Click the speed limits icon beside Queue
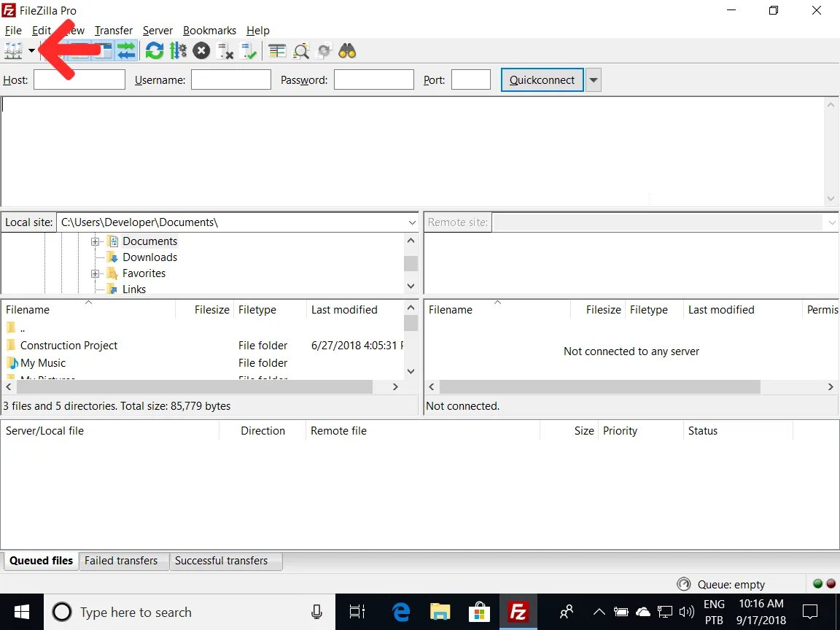 pos(683,584)
